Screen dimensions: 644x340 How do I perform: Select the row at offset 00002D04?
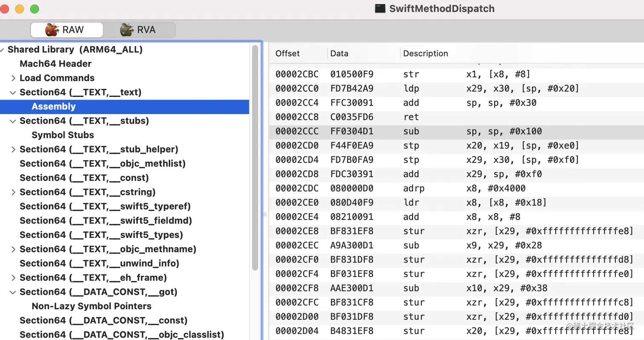tap(456, 331)
